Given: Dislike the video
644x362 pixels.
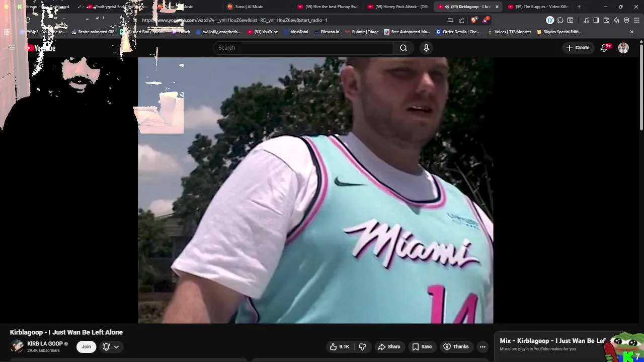Looking at the screenshot, I should pyautogui.click(x=362, y=346).
